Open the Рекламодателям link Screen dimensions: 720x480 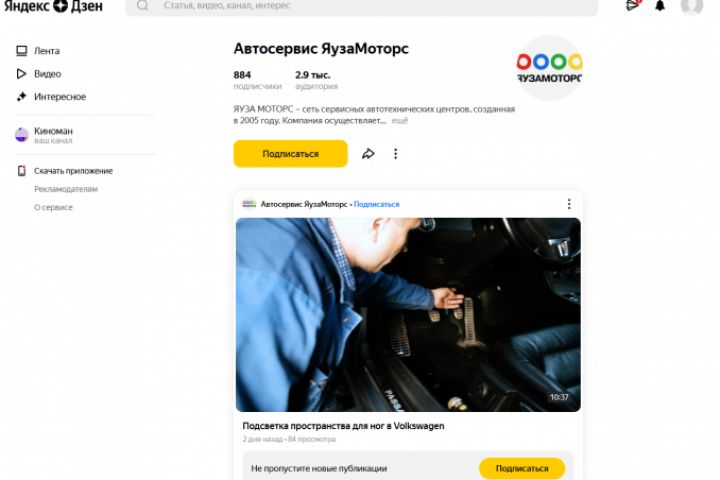[66, 189]
